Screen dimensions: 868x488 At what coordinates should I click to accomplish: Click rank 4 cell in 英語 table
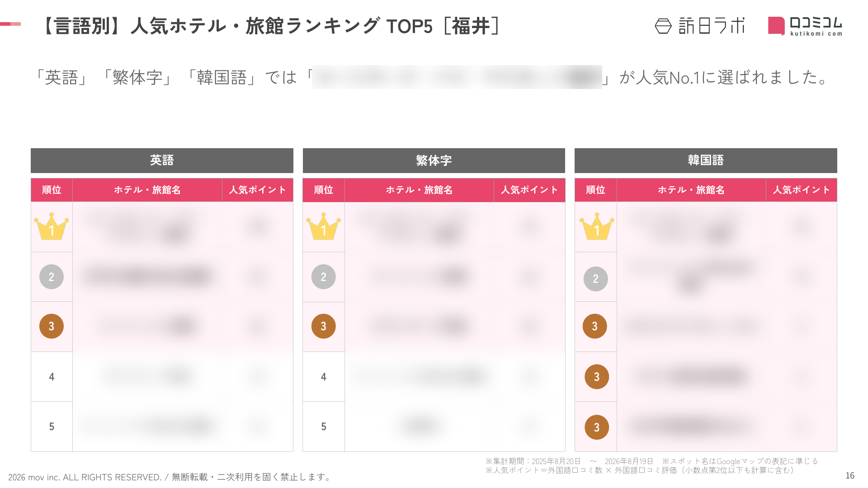(52, 377)
